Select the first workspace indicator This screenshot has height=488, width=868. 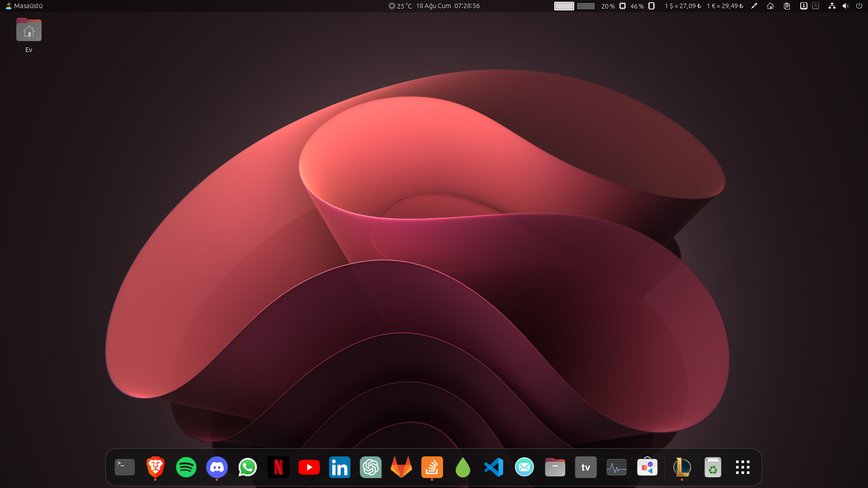coord(564,6)
